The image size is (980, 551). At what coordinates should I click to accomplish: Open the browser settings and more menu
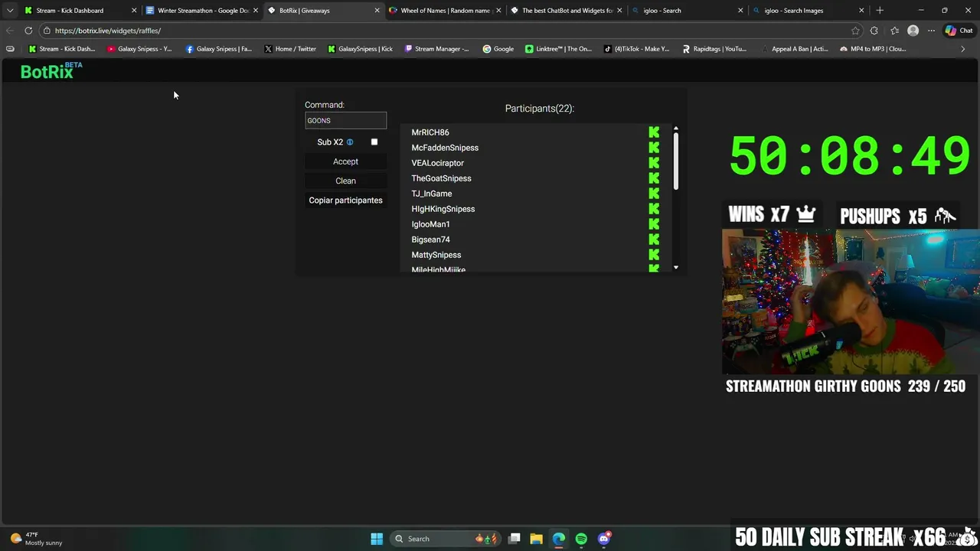point(931,31)
